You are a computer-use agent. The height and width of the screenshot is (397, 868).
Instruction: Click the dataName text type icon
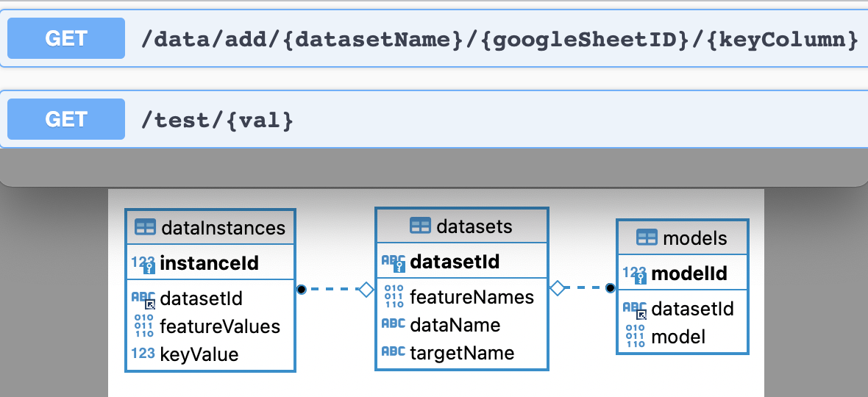[x=394, y=324]
